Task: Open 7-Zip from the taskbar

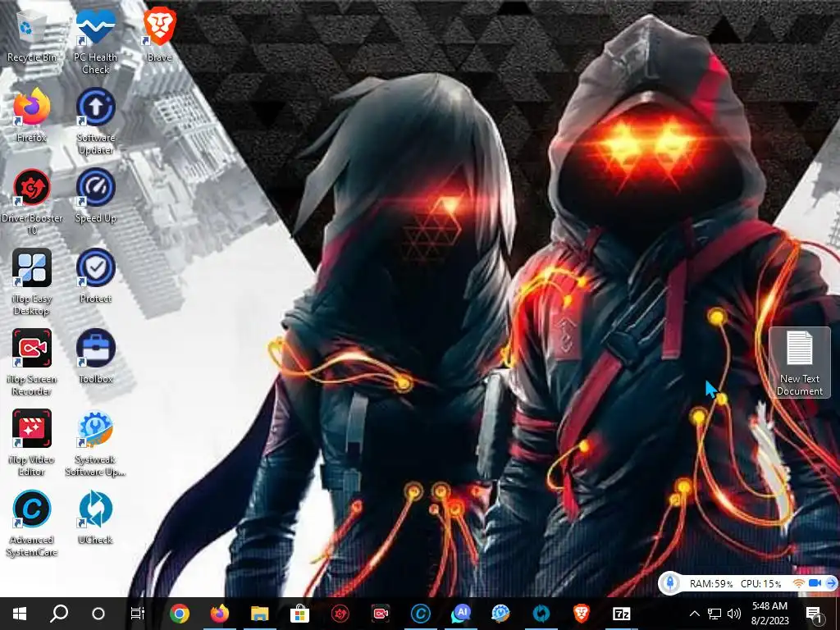Action: click(622, 614)
